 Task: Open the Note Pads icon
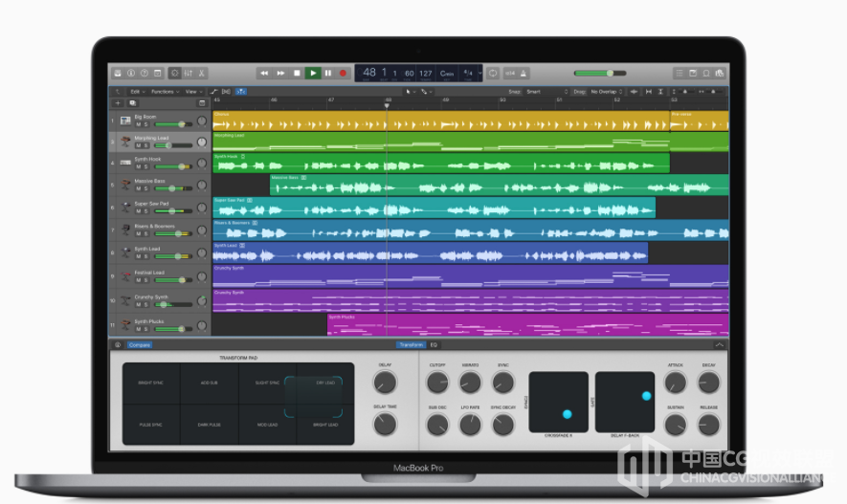pos(693,74)
